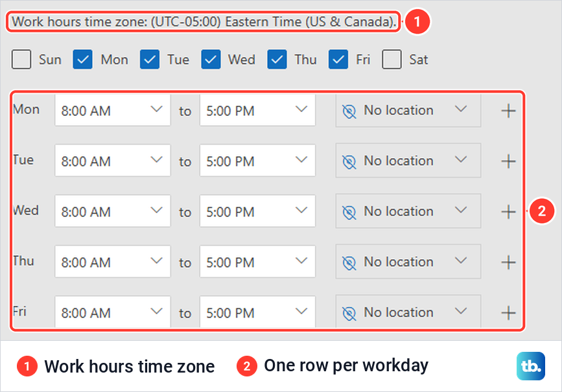This screenshot has height=392, width=562.
Task: Click the no-location icon in Wednesday row
Action: pos(349,213)
